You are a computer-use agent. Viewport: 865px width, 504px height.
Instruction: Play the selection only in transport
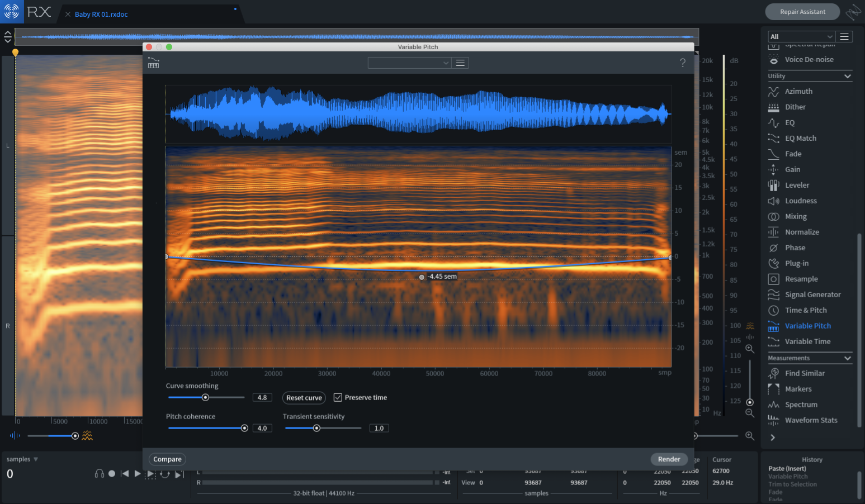point(150,474)
